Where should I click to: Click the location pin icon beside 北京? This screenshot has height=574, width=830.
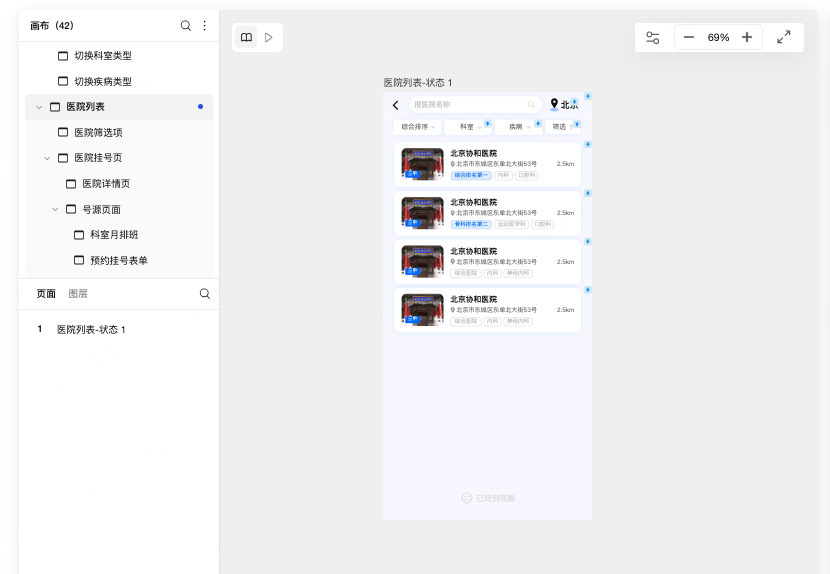tap(554, 104)
